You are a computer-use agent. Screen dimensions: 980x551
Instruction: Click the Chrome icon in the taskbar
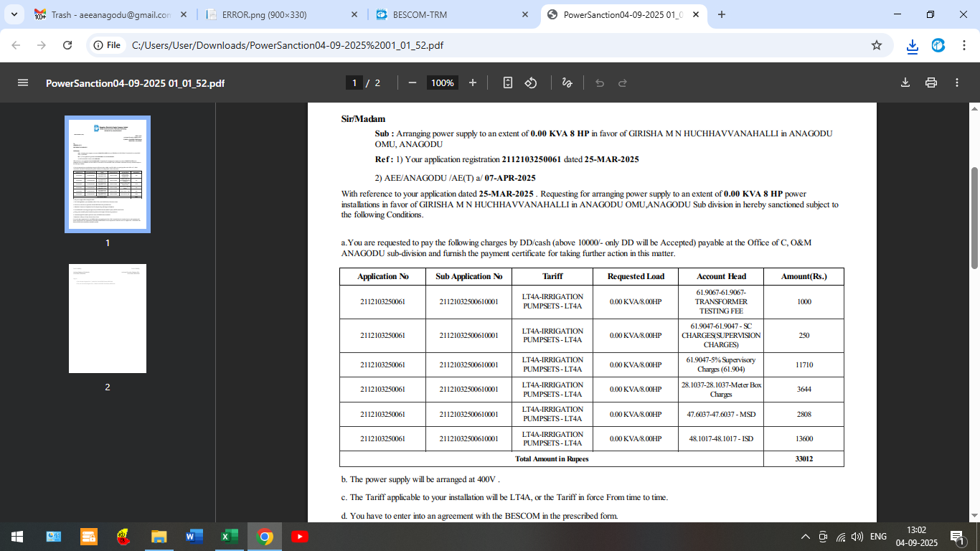coord(265,537)
